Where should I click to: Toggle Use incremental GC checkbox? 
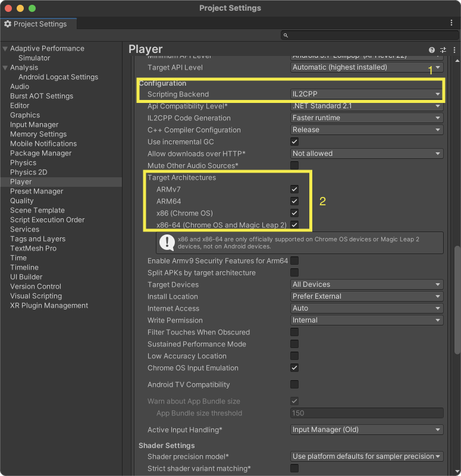(294, 142)
